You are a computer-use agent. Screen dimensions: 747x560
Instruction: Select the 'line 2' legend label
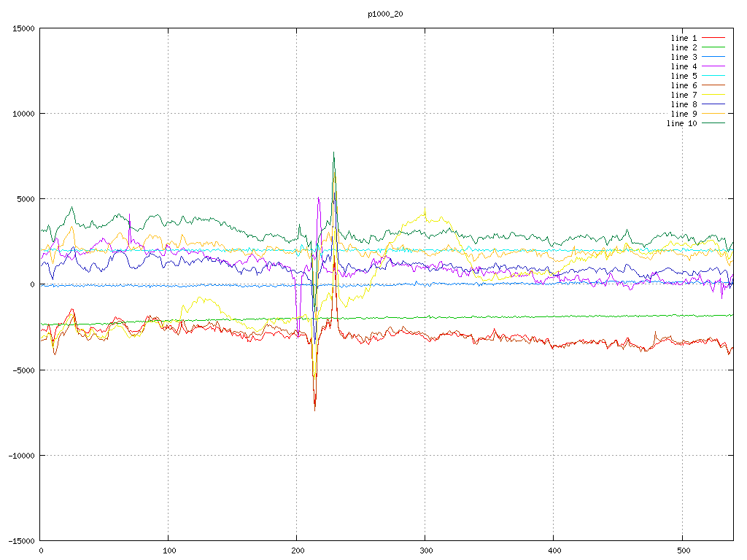coord(684,47)
